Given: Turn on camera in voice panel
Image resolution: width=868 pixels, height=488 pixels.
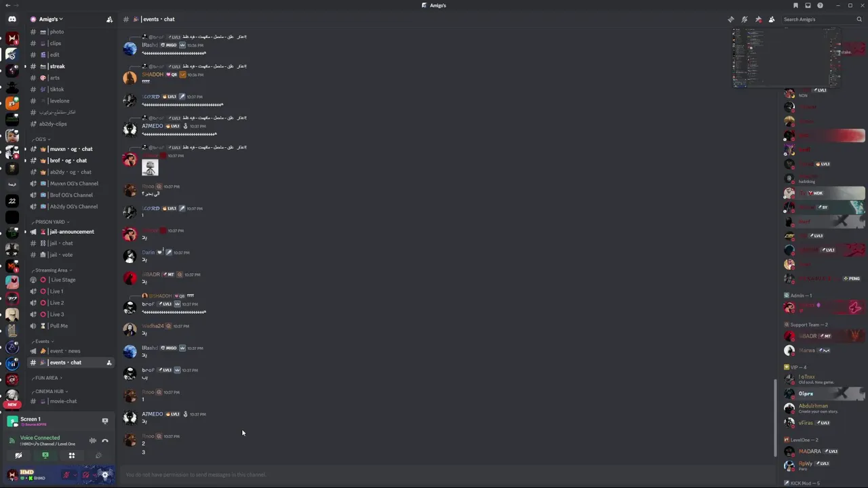Looking at the screenshot, I should coord(18,455).
